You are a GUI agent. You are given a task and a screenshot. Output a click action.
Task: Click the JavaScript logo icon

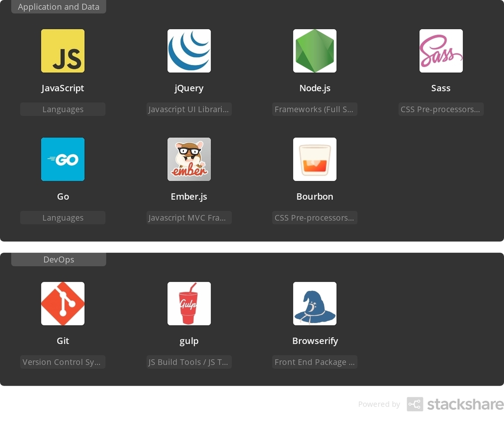62,50
